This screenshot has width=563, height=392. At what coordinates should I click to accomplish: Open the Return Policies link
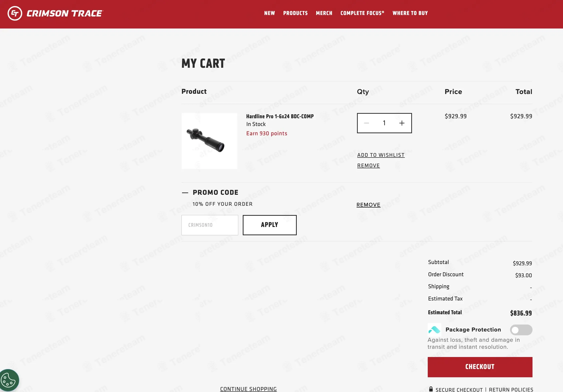click(x=511, y=389)
